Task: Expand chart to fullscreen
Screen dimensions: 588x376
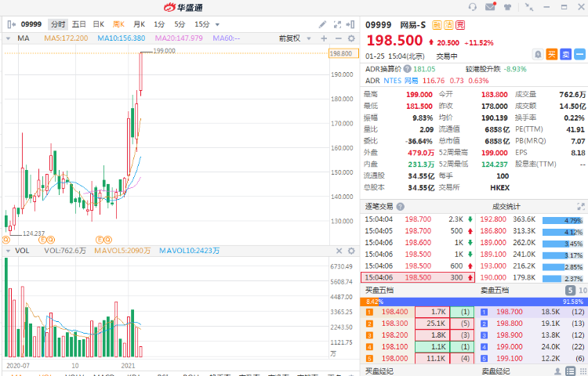Action: pos(337,24)
